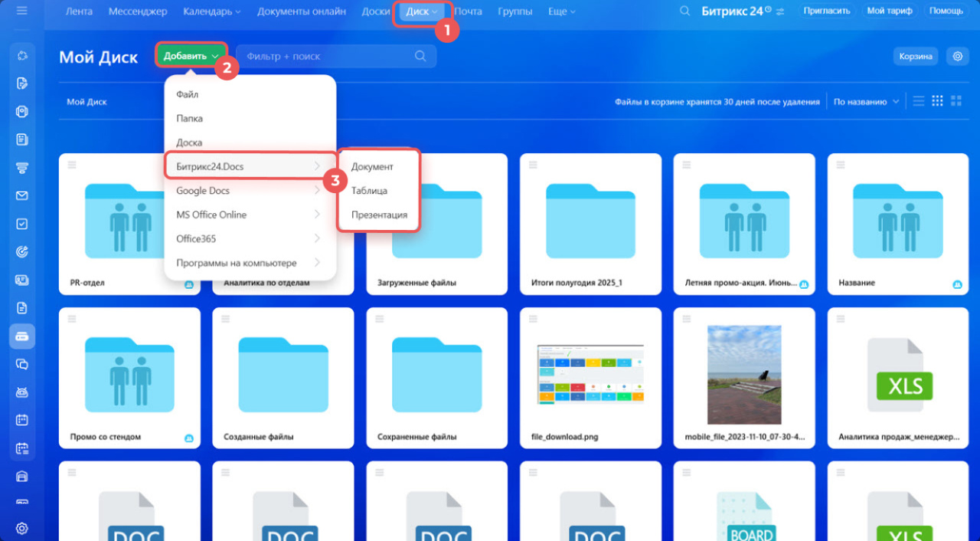This screenshot has width=980, height=541.
Task: Open Мессенджер from the top menu
Action: (x=138, y=11)
